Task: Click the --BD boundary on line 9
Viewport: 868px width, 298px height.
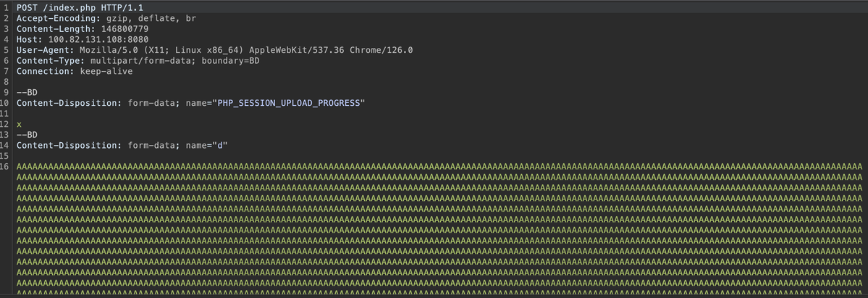Action: [x=27, y=93]
